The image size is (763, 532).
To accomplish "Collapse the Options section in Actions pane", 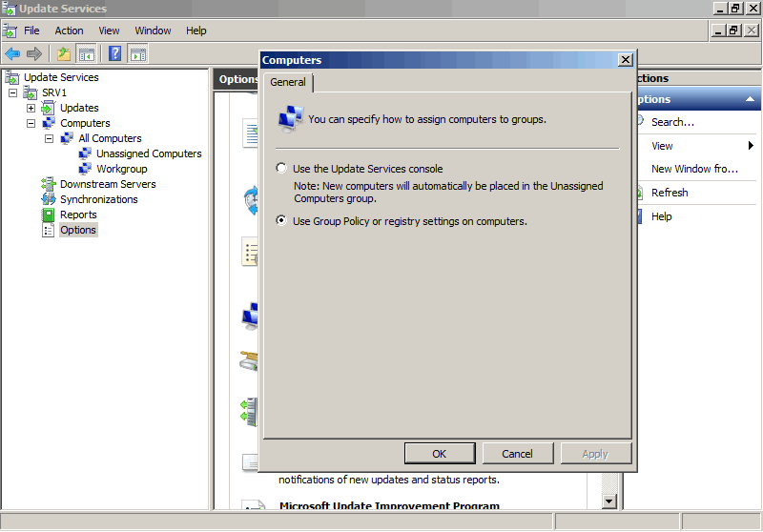I will [x=750, y=99].
